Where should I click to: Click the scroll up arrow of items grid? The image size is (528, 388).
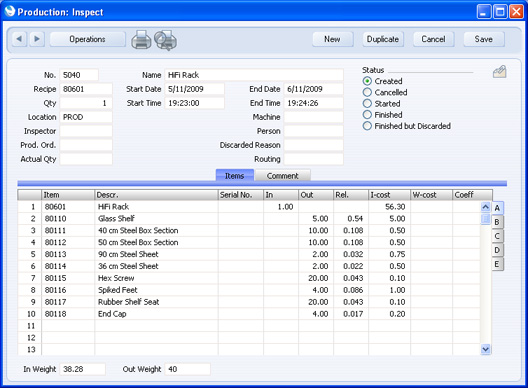point(486,206)
